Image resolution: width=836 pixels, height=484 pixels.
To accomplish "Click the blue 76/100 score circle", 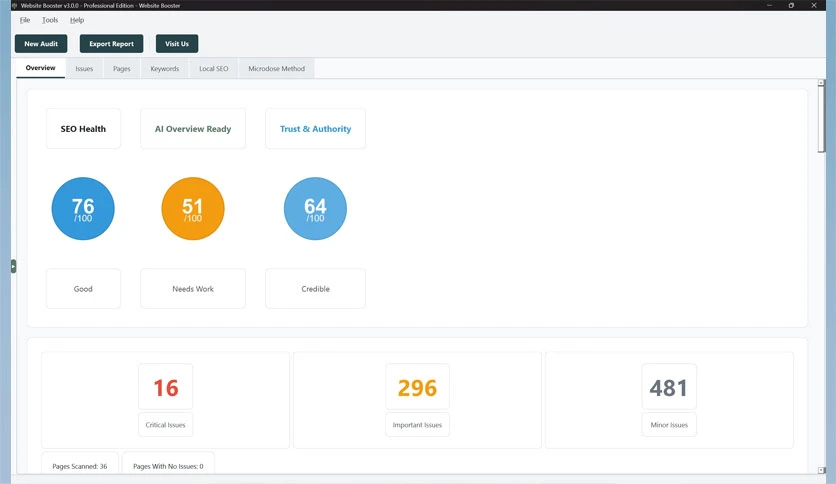I will pos(83,208).
